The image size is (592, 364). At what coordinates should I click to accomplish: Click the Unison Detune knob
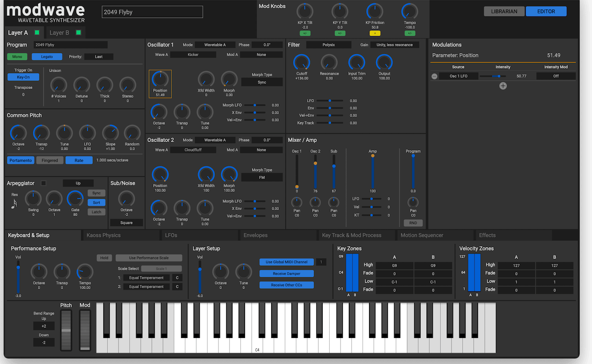click(82, 85)
